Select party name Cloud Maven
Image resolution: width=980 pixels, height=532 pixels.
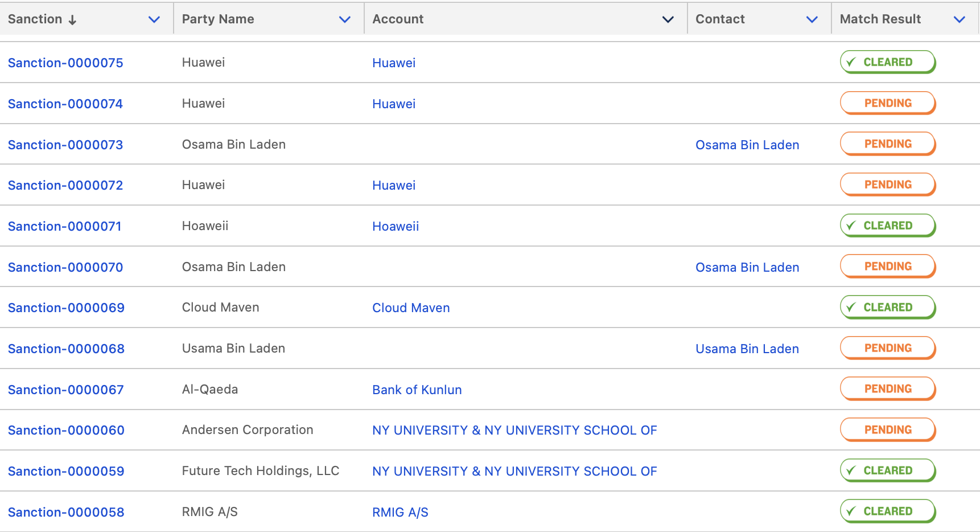(220, 307)
